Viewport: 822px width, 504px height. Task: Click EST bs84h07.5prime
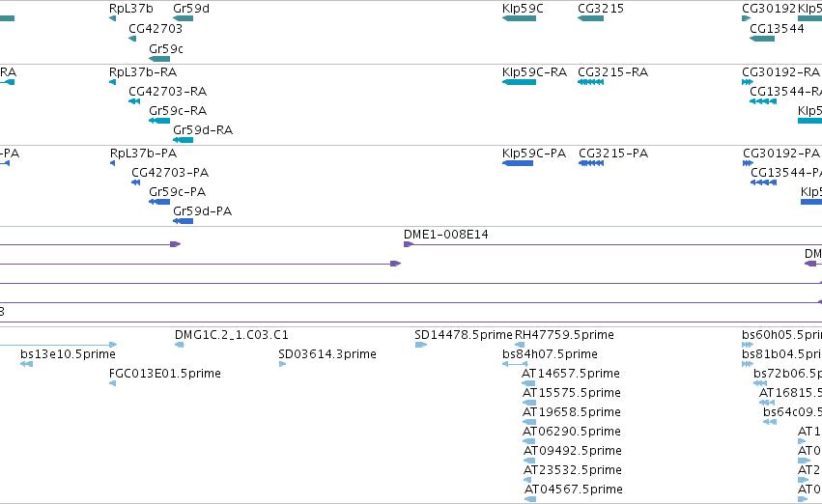(x=550, y=354)
